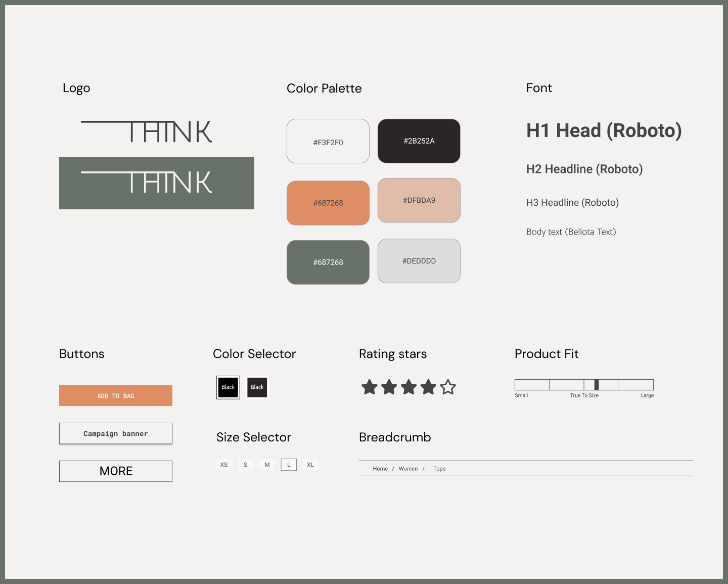Click Tops in the breadcrumb
The image size is (728, 584).
tap(439, 469)
